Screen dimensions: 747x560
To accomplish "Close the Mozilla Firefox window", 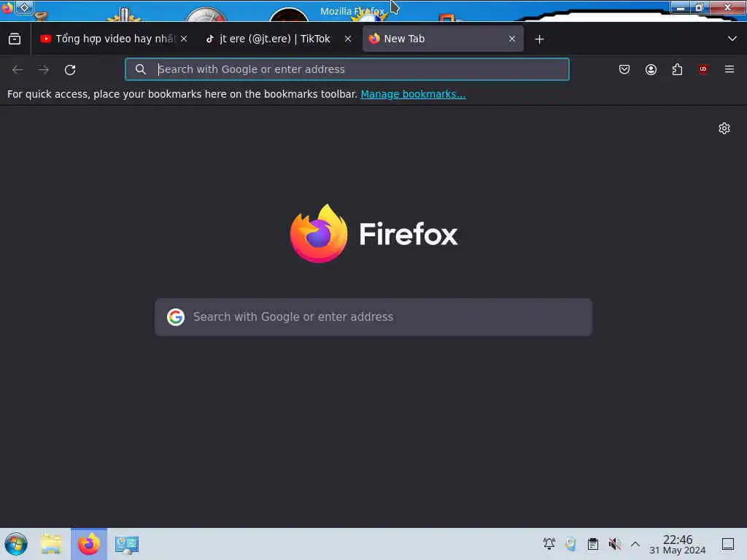I will tap(727, 7).
